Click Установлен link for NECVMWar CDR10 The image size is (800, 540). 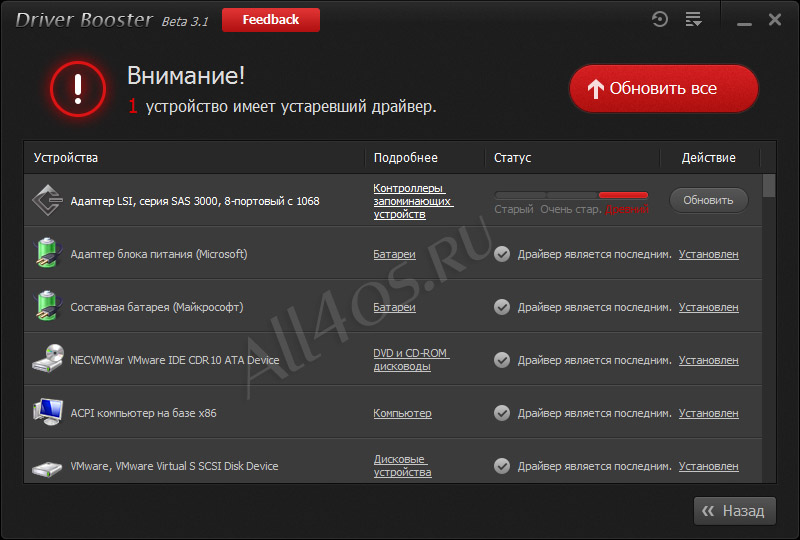tap(708, 360)
